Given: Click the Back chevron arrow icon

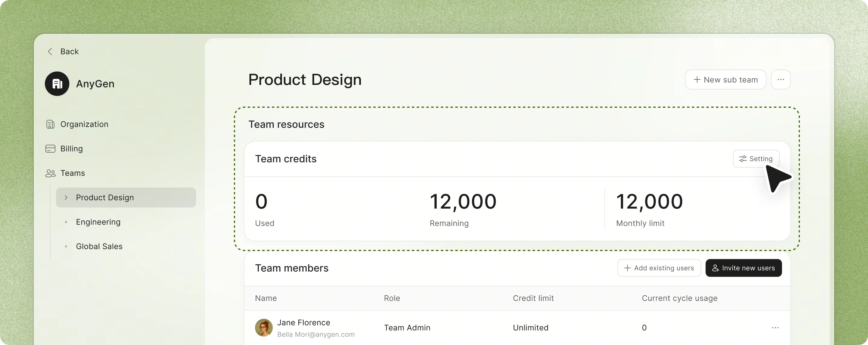Looking at the screenshot, I should 50,51.
